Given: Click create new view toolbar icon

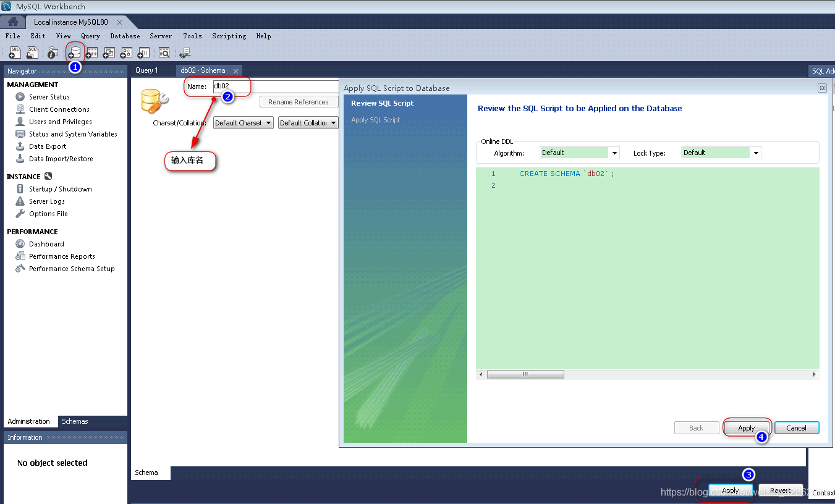Looking at the screenshot, I should (x=109, y=53).
